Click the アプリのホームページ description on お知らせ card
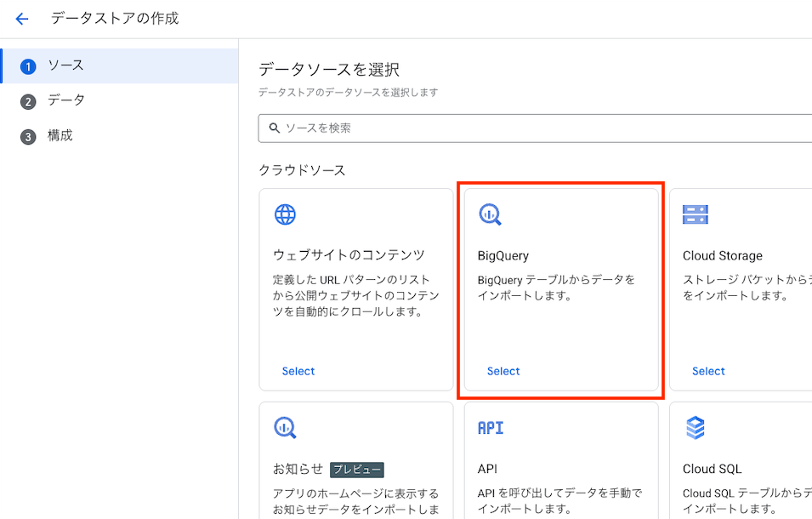Image resolution: width=812 pixels, height=519 pixels. point(355,501)
